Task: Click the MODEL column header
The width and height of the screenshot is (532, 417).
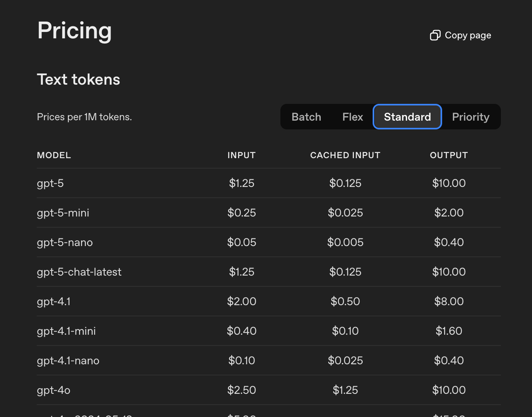Action: pos(54,155)
